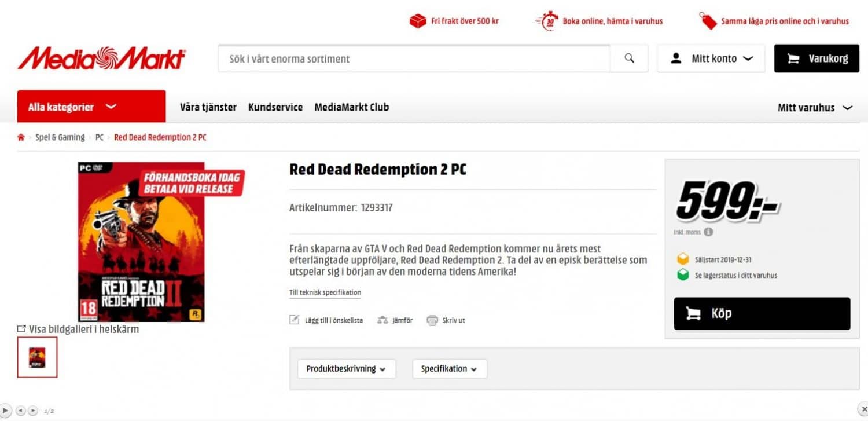Image resolution: width=868 pixels, height=421 pixels.
Task: Click the home icon in breadcrumb
Action: tap(21, 137)
